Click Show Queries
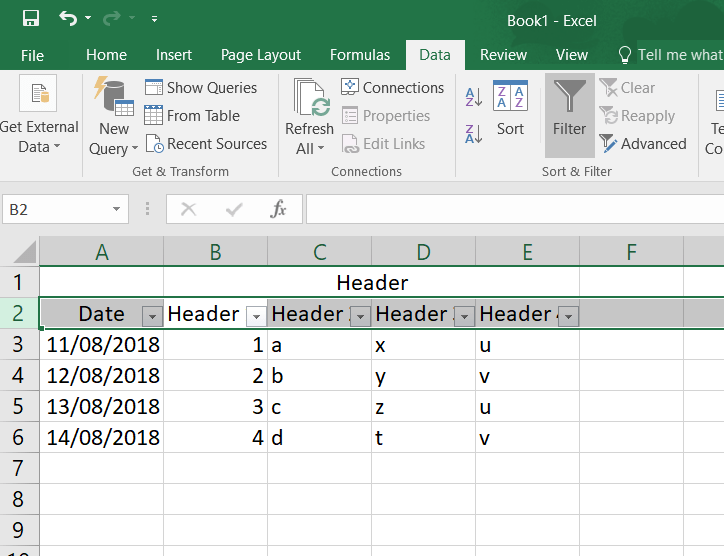 [201, 88]
